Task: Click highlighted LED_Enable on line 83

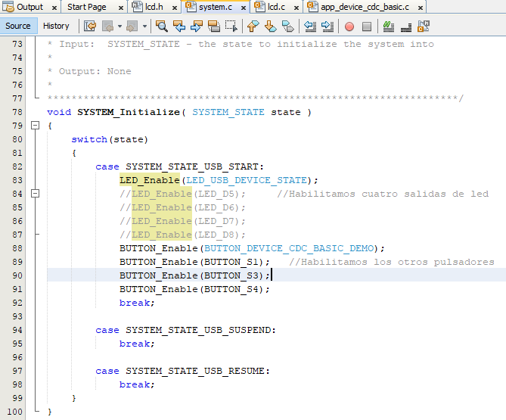Action: tap(150, 180)
